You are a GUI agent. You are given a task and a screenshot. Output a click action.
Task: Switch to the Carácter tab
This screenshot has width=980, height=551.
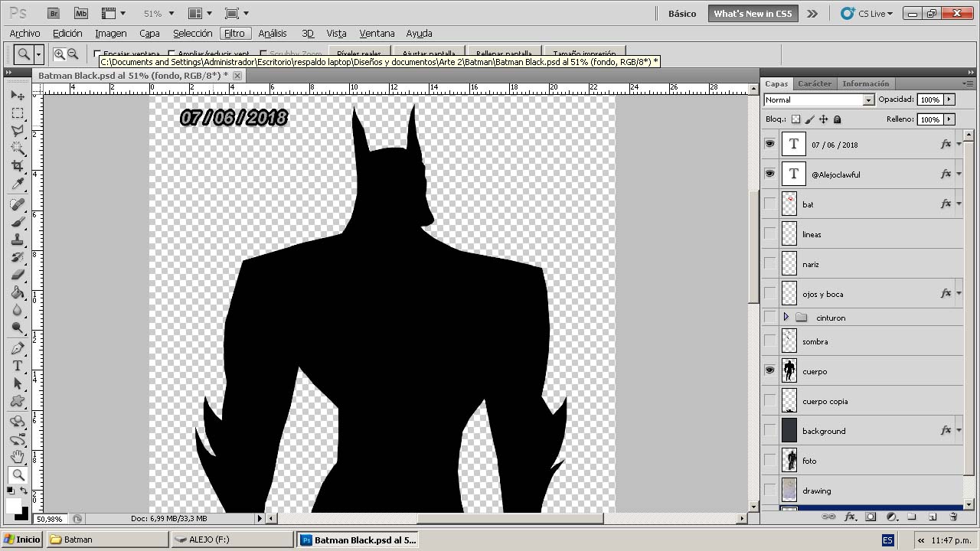(814, 83)
